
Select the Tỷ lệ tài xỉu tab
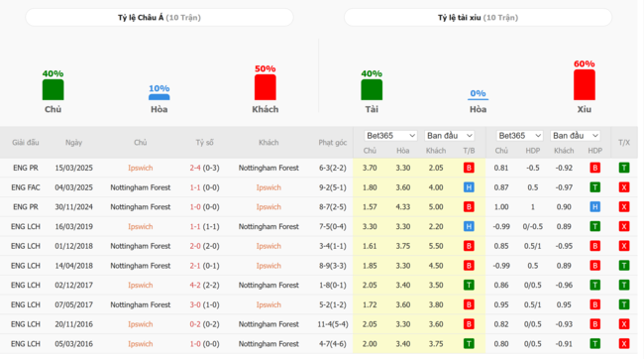(479, 18)
